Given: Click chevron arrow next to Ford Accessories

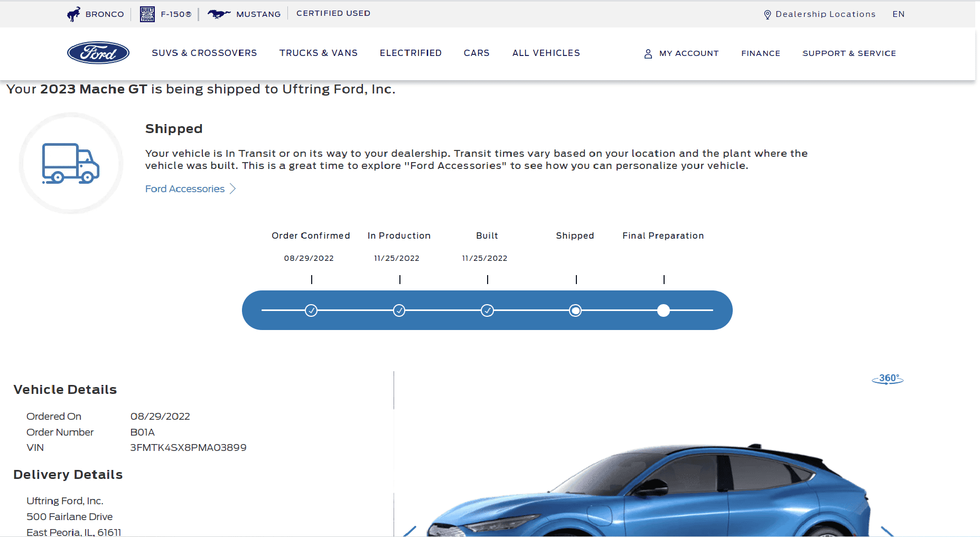Looking at the screenshot, I should click(233, 189).
